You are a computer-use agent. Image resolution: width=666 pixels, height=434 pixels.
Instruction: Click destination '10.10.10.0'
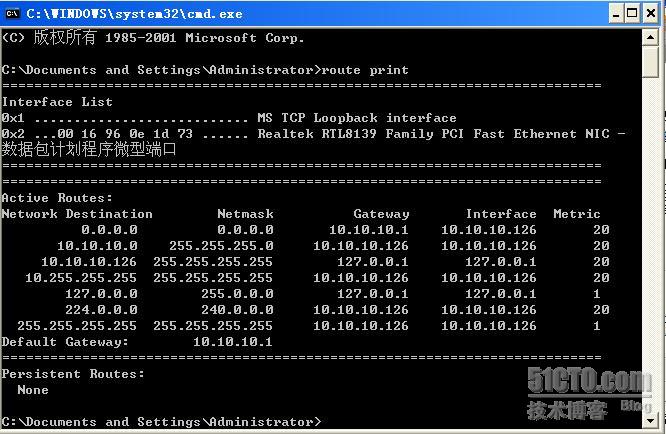pyautogui.click(x=97, y=246)
